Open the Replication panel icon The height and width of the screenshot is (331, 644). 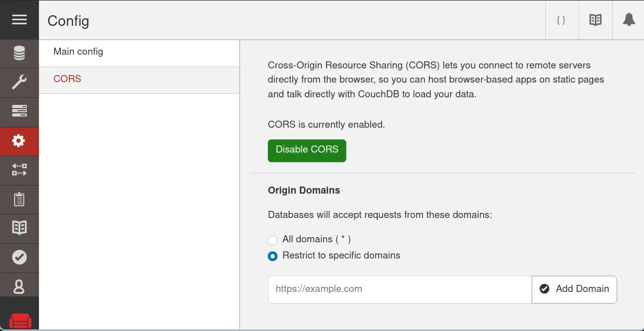(19, 170)
